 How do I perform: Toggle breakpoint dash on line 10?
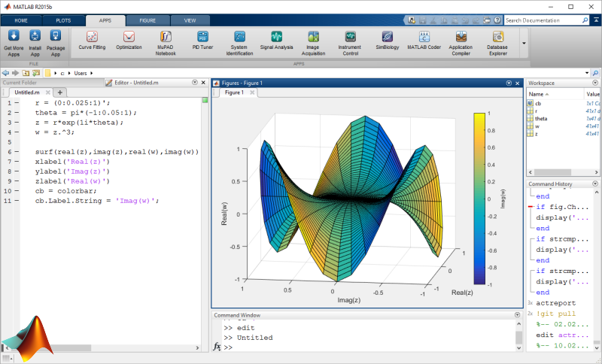(x=17, y=191)
